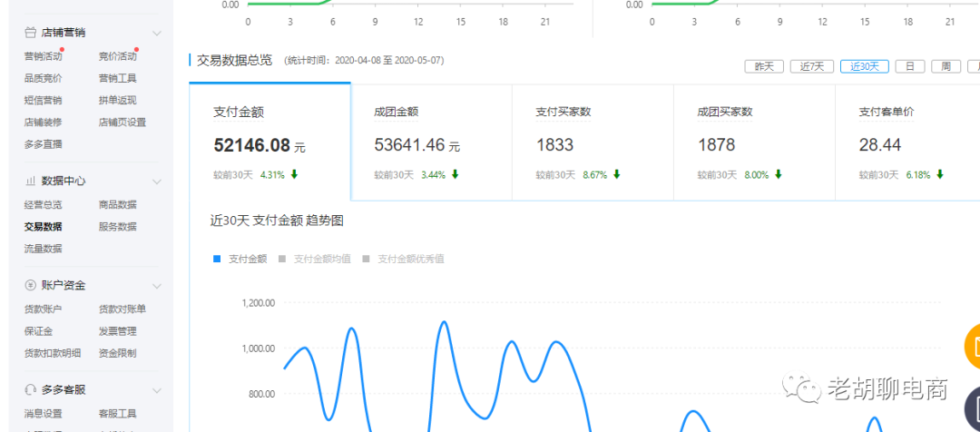
Task: Open 货款扣款明细 in the sidebar
Action: tap(53, 353)
